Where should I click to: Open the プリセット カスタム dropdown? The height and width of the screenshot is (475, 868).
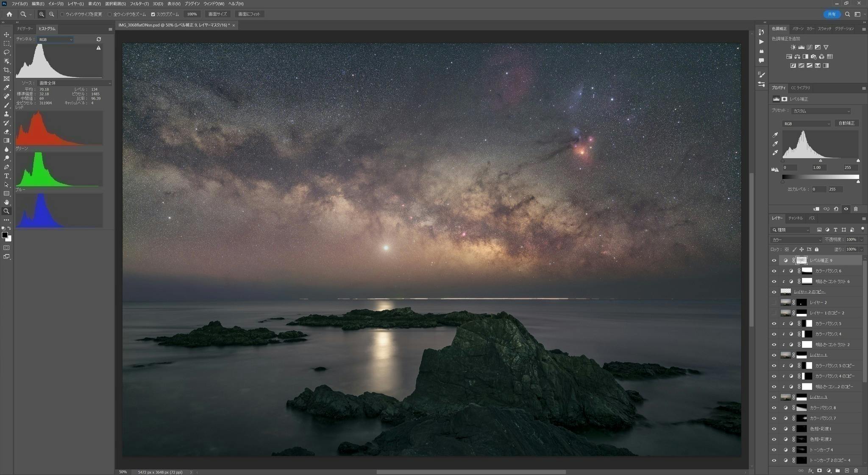[x=821, y=111]
